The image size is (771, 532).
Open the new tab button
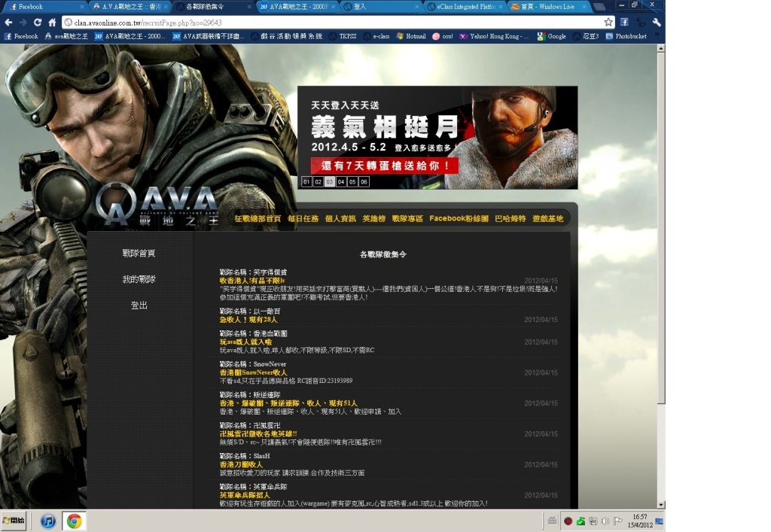[x=599, y=7]
